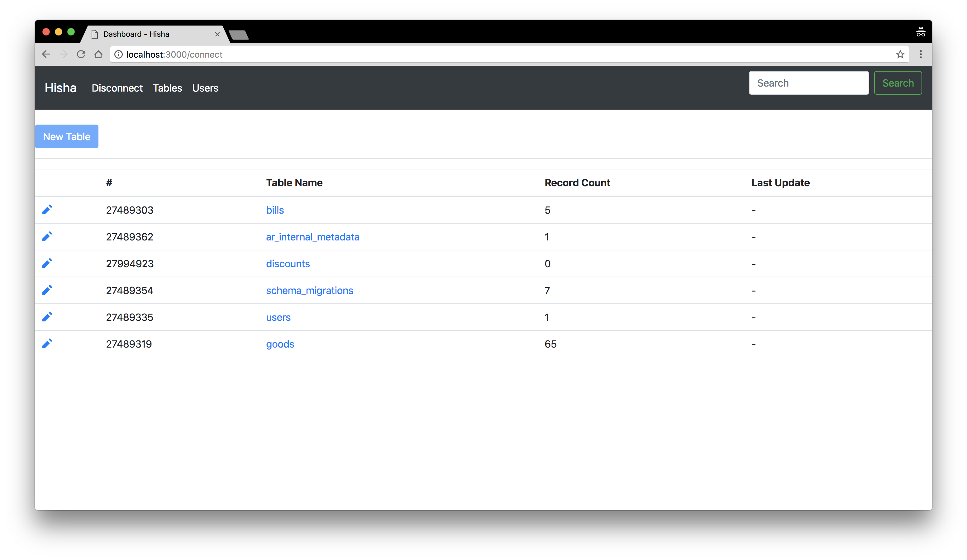Bookmark page using the star icon
967x560 pixels.
point(900,55)
